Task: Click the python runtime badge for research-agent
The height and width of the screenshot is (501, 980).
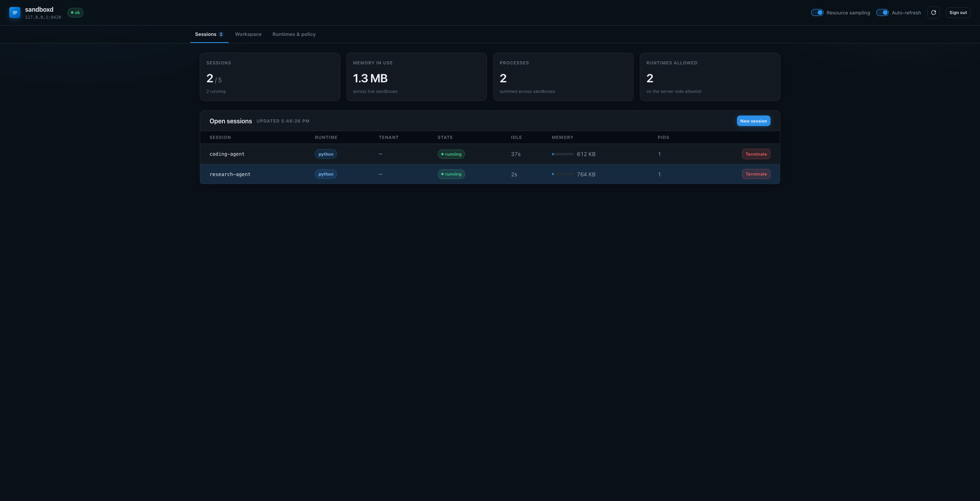Action: coord(326,174)
